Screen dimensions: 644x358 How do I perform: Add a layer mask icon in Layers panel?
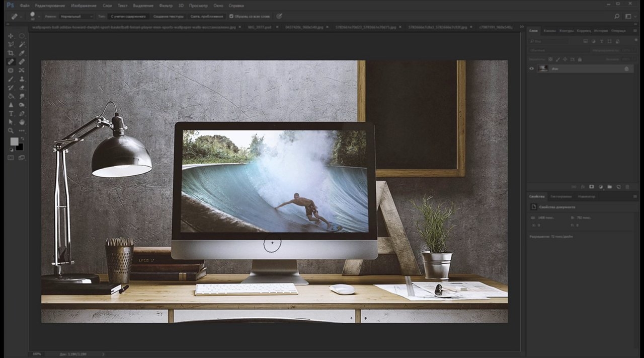click(592, 187)
